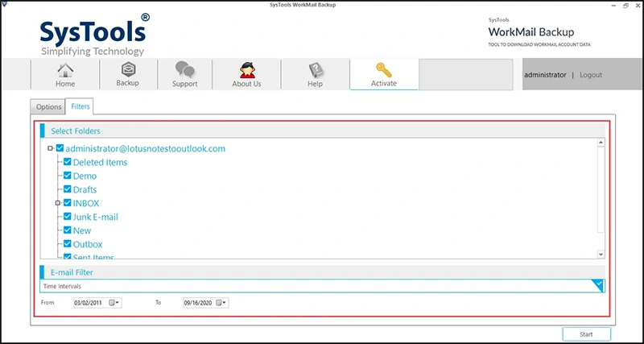Switch to the Options tab
The width and height of the screenshot is (644, 344).
(x=48, y=107)
